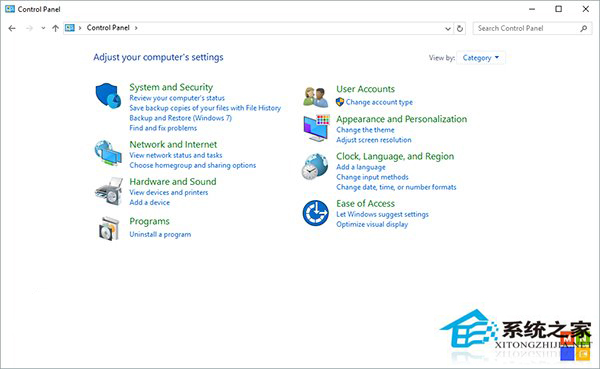Open the Network and Internet globe icon

(108, 153)
